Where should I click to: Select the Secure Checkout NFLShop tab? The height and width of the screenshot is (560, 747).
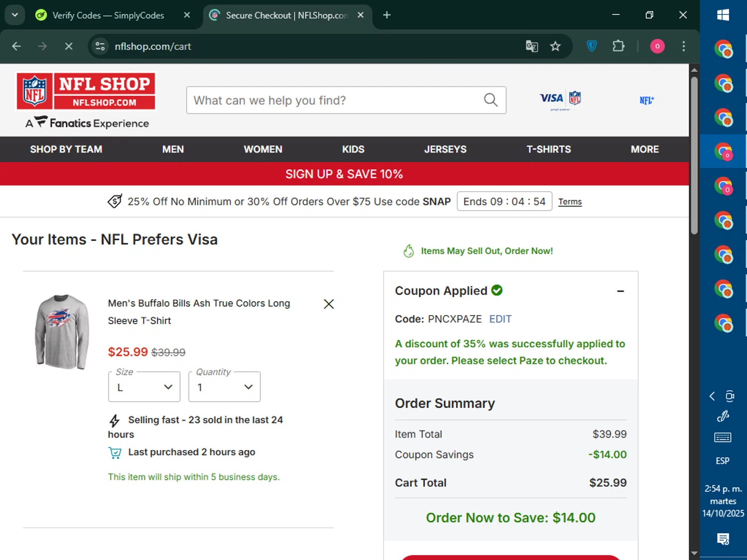click(286, 15)
